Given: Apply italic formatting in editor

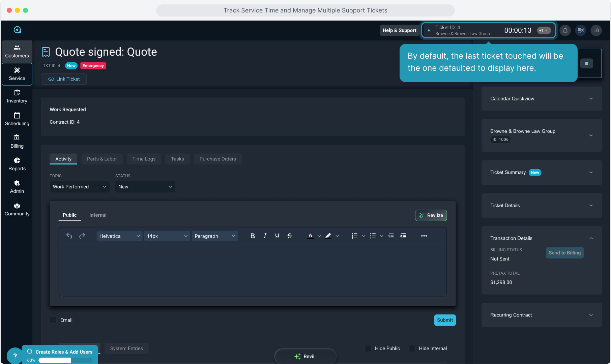Looking at the screenshot, I should coord(265,236).
